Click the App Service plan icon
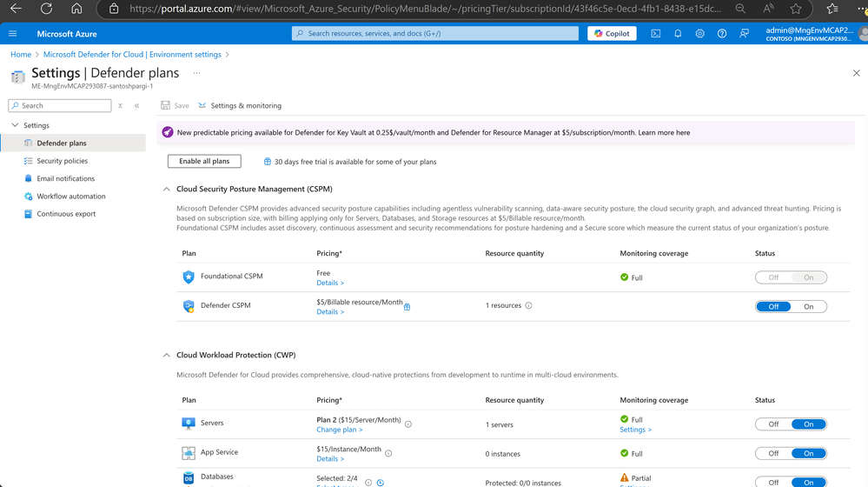 189,453
